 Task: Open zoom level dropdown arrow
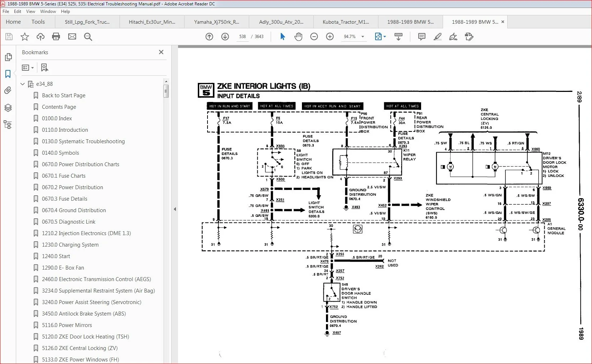pos(363,37)
